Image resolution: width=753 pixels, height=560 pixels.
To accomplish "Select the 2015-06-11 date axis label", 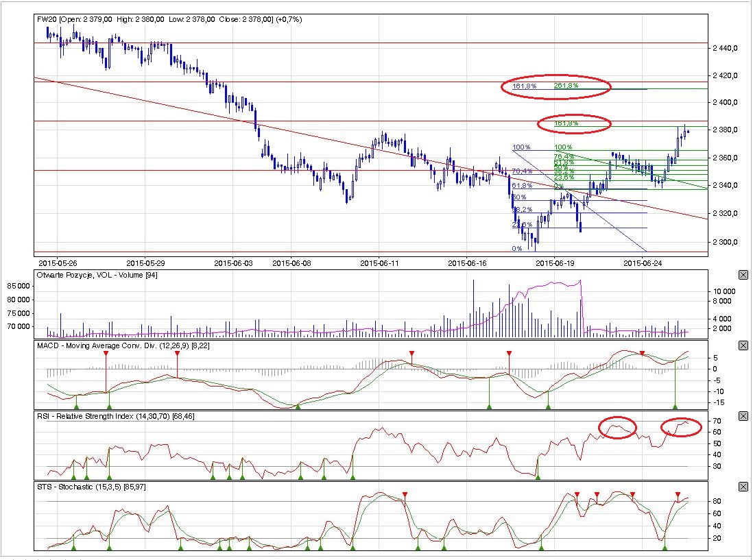I will point(379,263).
